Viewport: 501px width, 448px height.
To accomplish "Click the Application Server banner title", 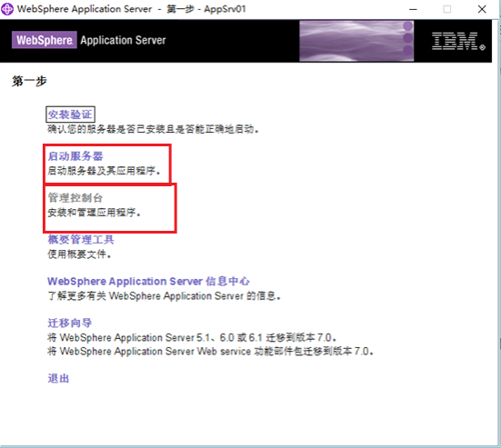I will [x=123, y=40].
